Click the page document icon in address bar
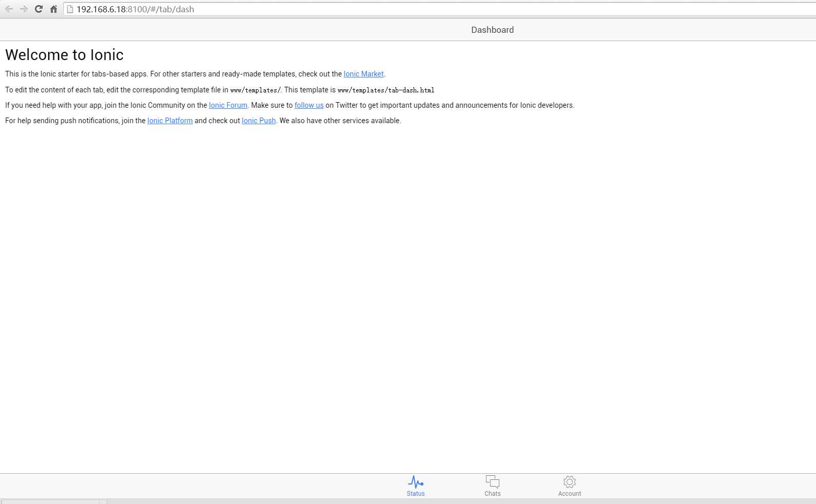The image size is (816, 504). (x=70, y=9)
